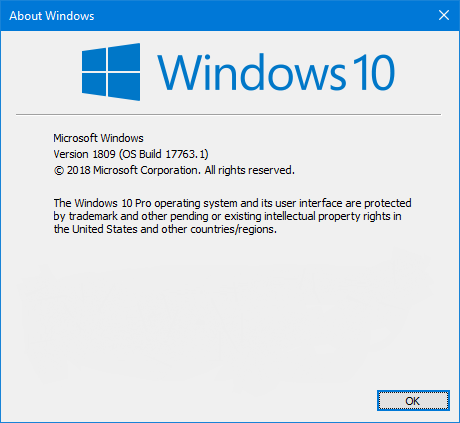Click the "Microsoft Corporation" text
This screenshot has height=423, width=460.
(147, 170)
